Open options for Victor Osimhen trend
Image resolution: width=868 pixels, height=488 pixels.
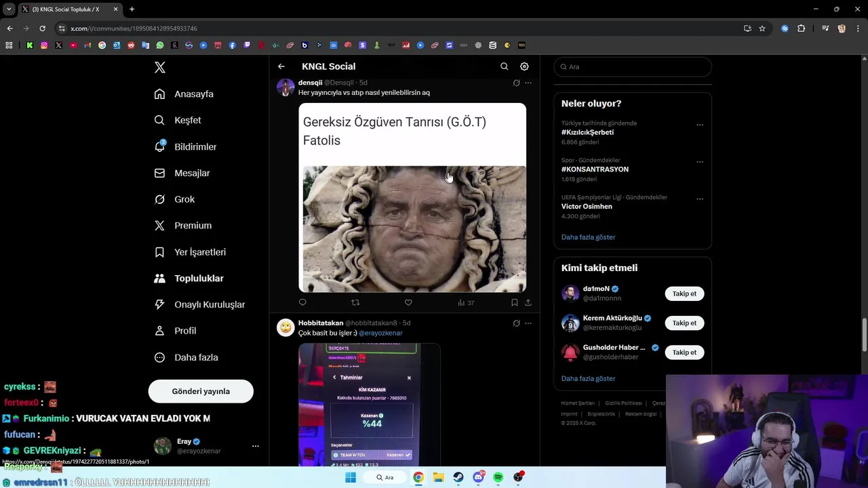coord(700,199)
